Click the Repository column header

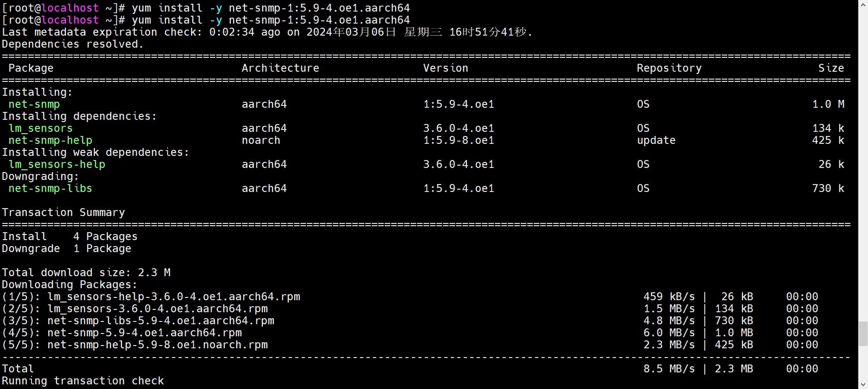coord(669,68)
